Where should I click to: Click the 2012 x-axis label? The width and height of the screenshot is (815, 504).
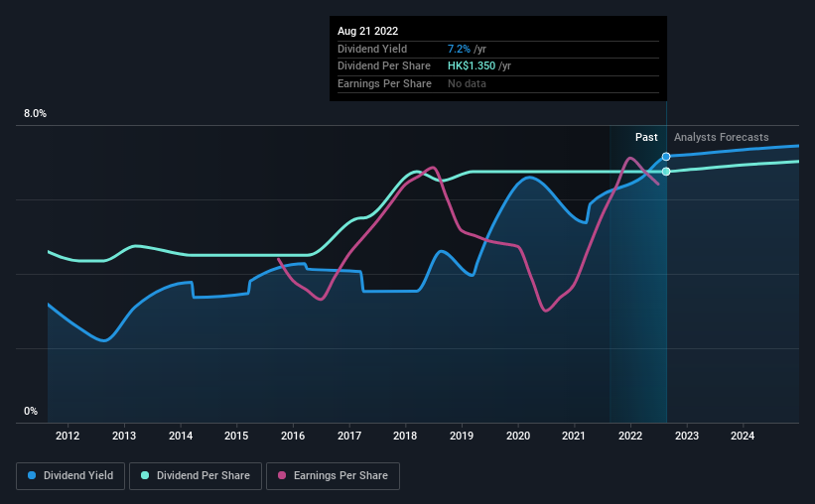[68, 436]
